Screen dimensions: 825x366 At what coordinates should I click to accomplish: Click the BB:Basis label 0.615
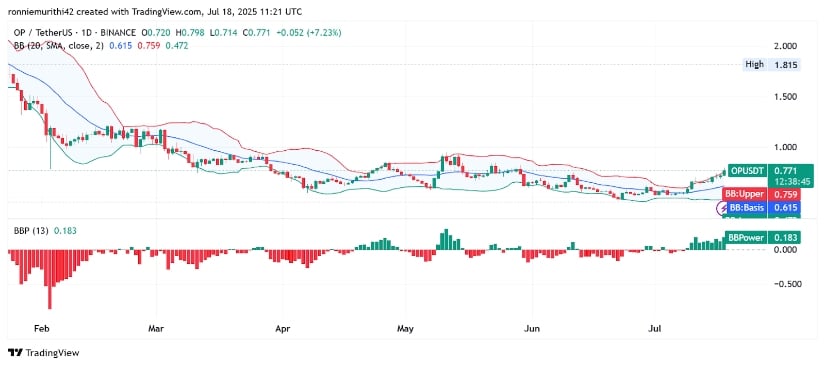[763, 208]
